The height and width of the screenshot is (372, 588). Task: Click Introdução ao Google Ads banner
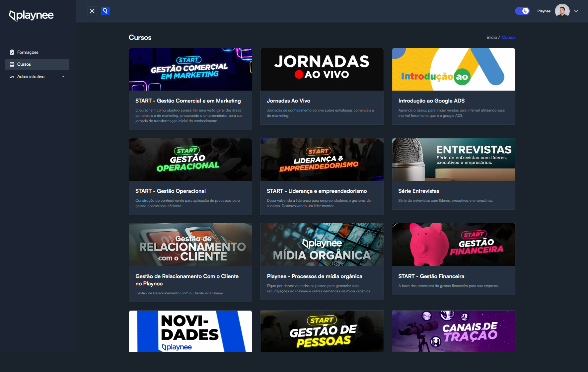tap(454, 69)
